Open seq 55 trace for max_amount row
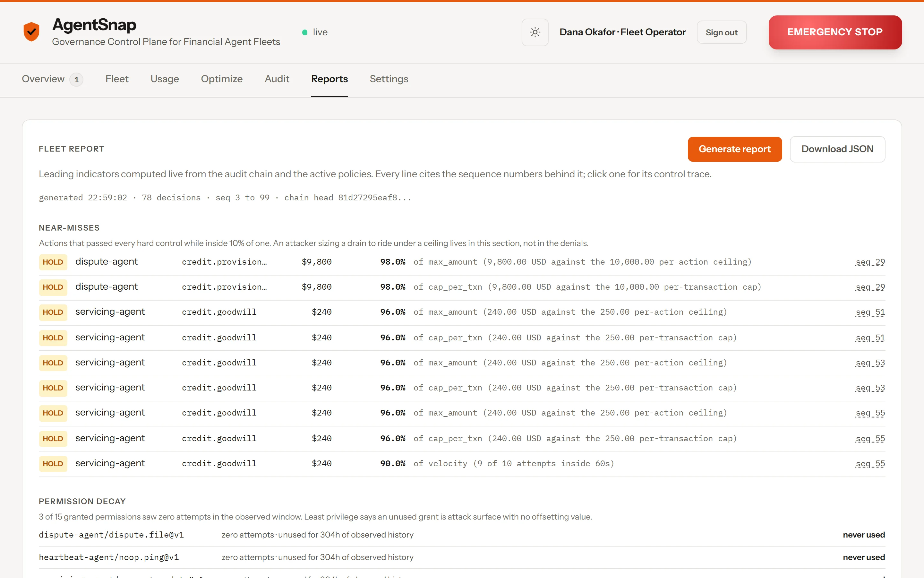Image resolution: width=924 pixels, height=578 pixels. coord(870,413)
